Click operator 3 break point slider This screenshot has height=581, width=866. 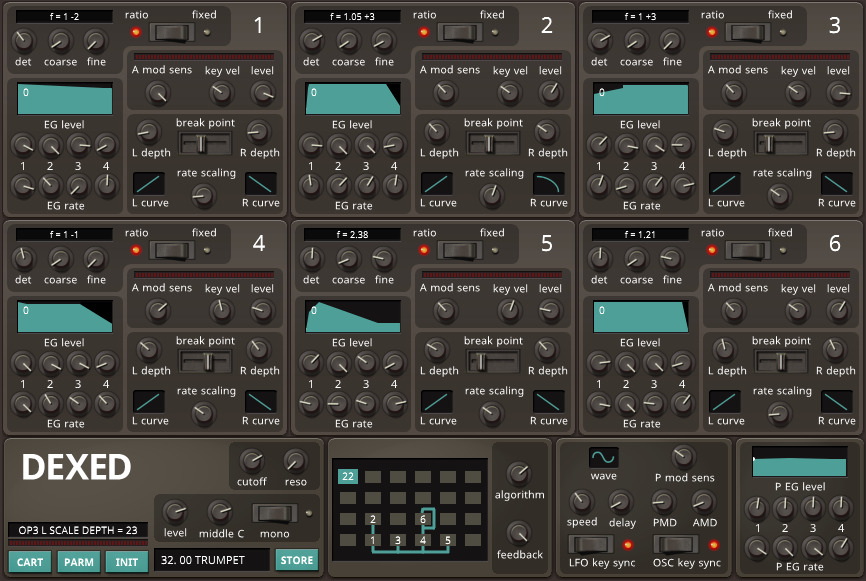pyautogui.click(x=781, y=144)
